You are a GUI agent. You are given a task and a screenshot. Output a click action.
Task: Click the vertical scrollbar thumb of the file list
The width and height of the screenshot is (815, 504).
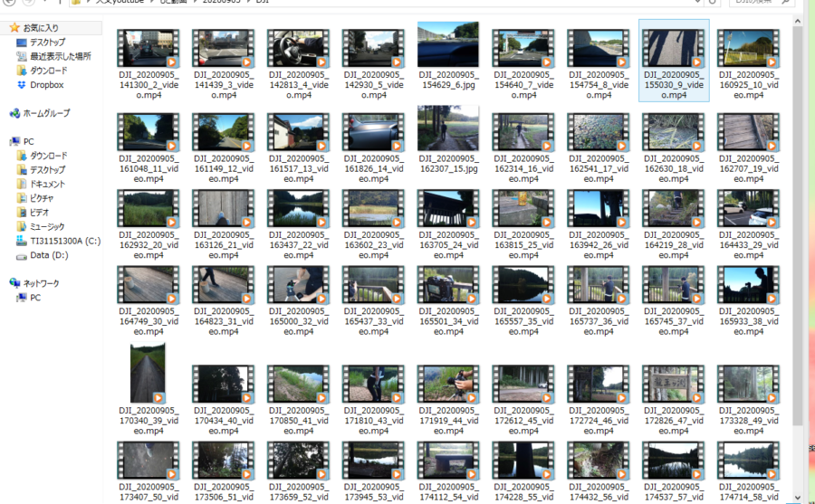(798, 226)
